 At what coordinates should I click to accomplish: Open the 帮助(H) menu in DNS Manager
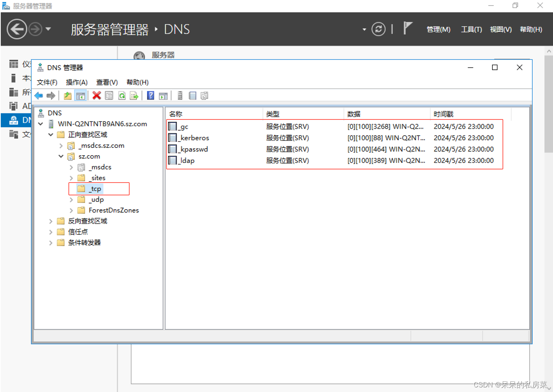click(137, 82)
